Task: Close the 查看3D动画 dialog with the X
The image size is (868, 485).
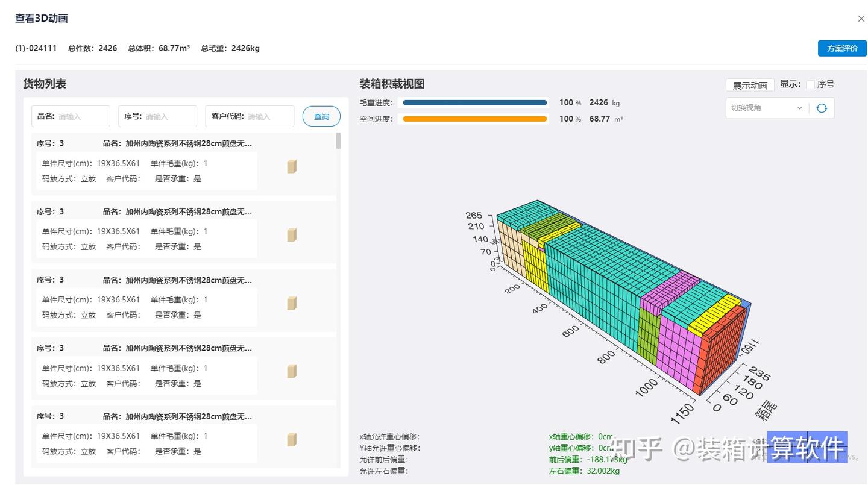Action: click(x=861, y=19)
